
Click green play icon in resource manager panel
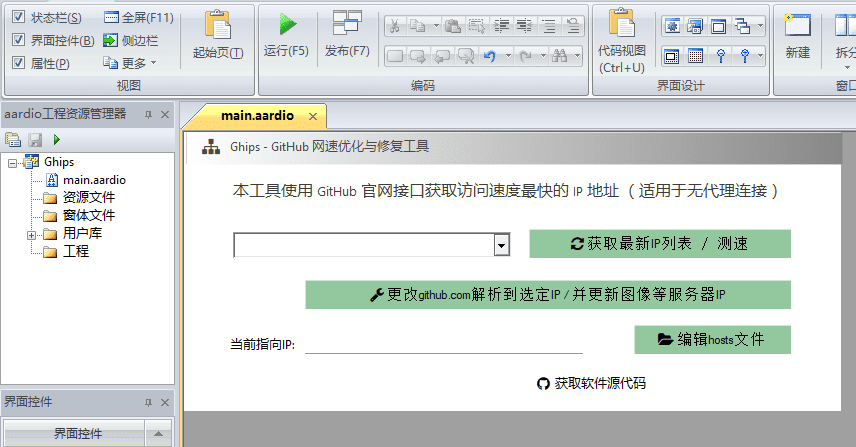click(57, 140)
